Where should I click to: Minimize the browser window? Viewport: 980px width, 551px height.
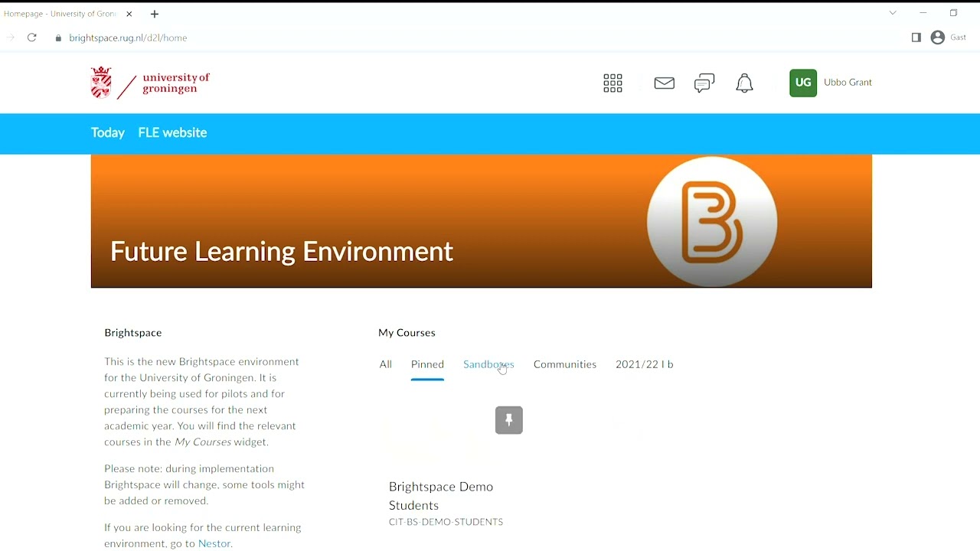924,13
